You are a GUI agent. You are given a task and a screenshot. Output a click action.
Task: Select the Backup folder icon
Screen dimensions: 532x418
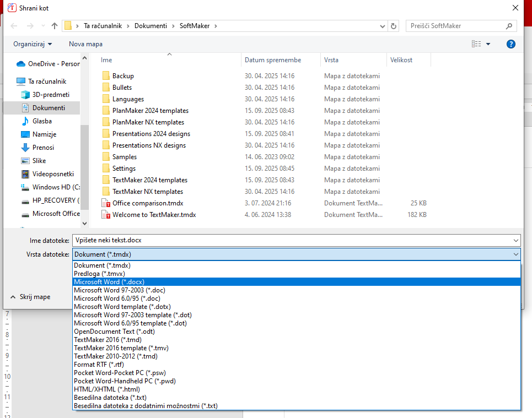click(x=106, y=75)
